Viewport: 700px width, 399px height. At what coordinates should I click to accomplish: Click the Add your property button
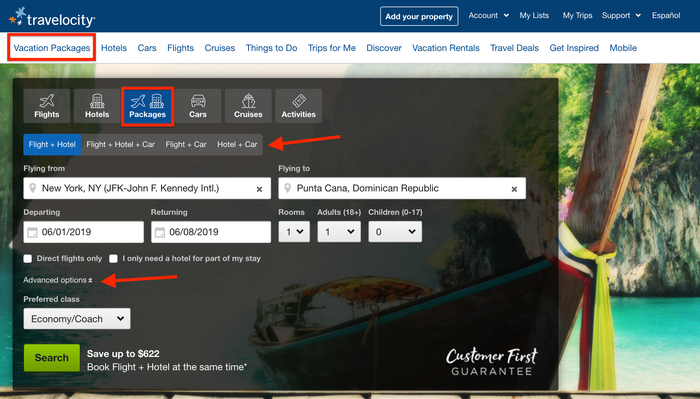click(419, 17)
